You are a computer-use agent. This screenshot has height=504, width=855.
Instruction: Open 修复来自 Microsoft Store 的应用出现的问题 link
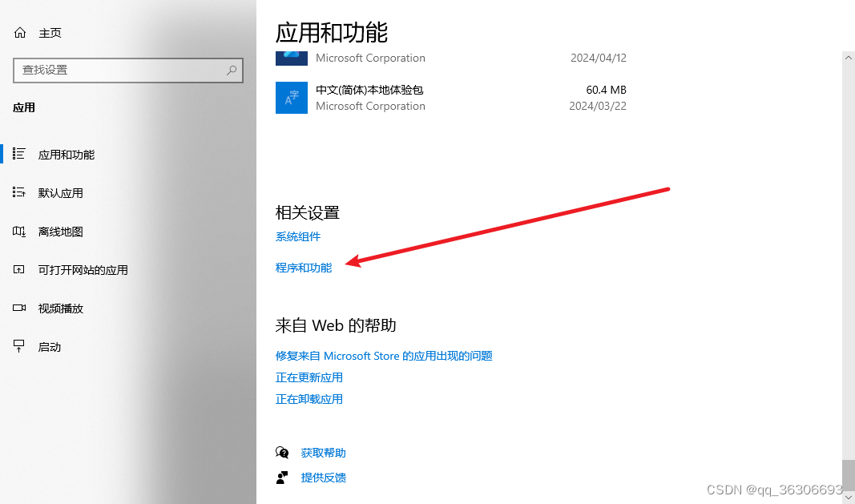(384, 356)
